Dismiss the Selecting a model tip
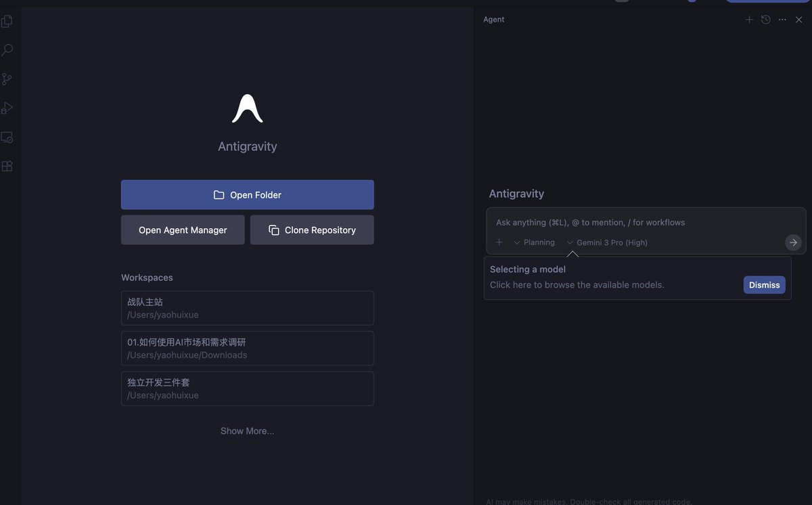The height and width of the screenshot is (505, 812). point(764,285)
